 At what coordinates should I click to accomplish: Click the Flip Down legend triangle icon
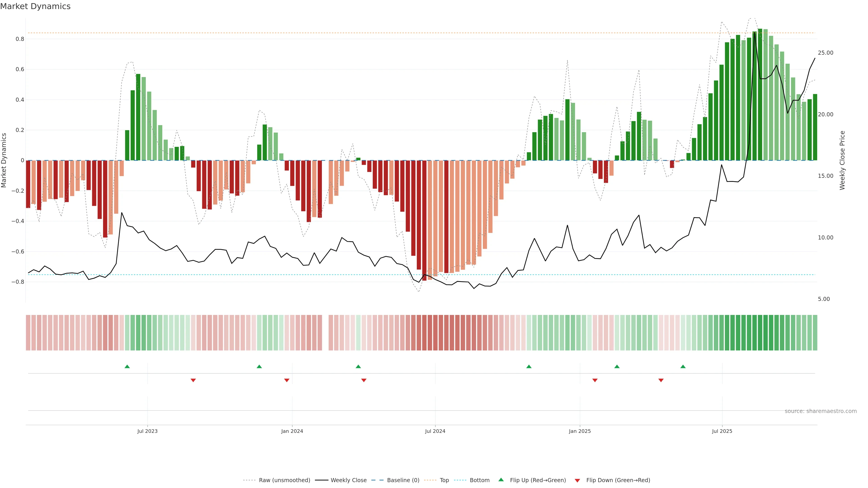point(577,481)
